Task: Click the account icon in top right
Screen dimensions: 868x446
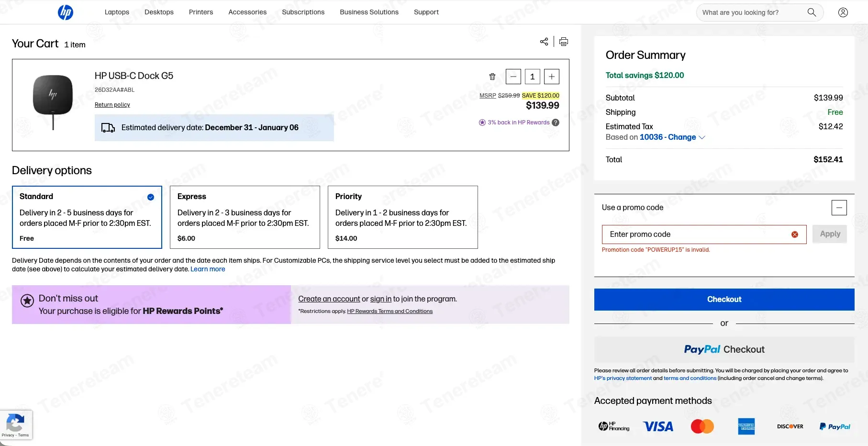Action: (x=843, y=12)
